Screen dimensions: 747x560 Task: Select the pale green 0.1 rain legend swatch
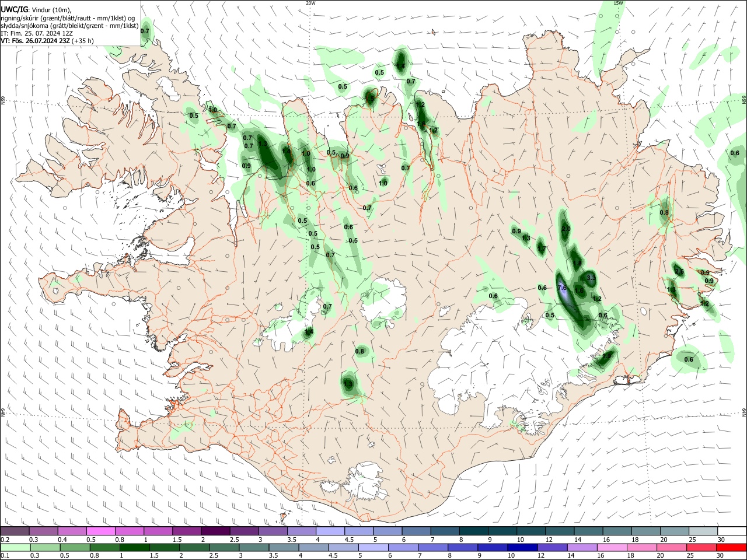coord(15,547)
